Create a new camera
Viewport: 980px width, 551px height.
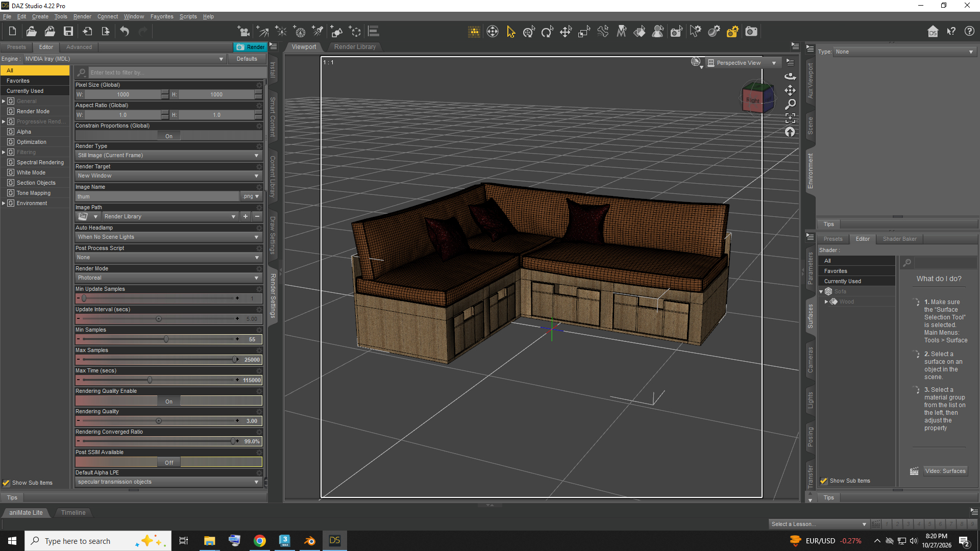click(x=244, y=32)
